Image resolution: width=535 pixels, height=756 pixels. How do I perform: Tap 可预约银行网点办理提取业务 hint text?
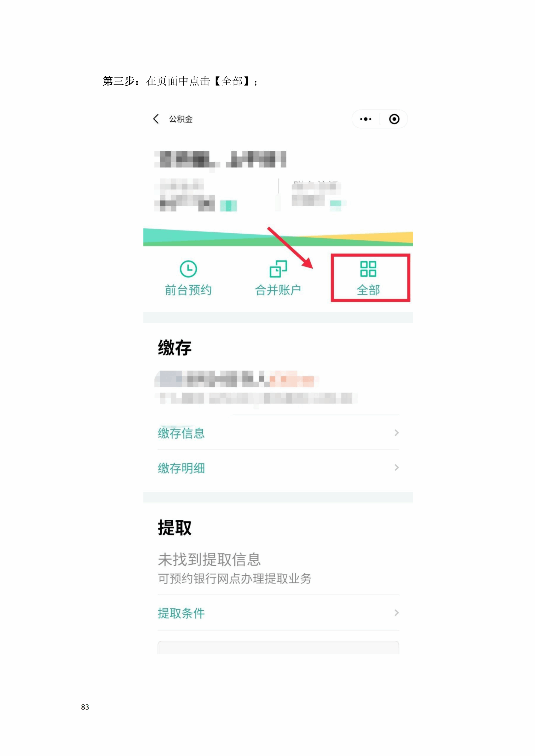point(235,578)
